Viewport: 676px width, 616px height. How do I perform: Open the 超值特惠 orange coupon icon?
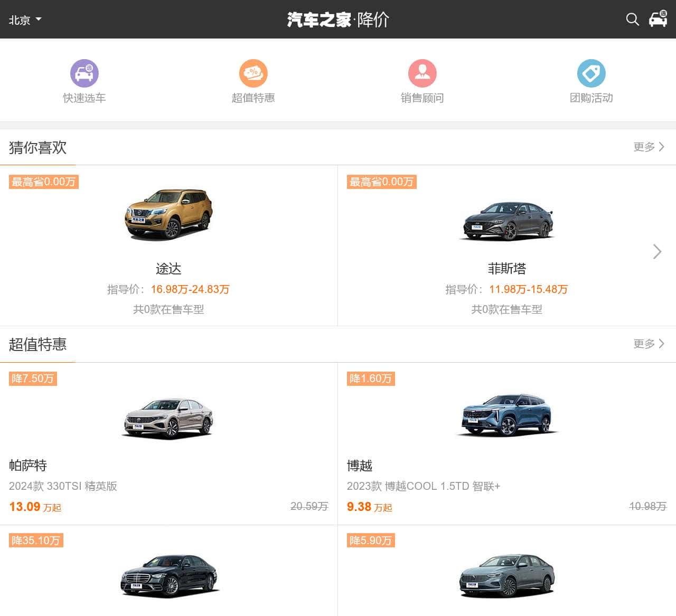point(253,73)
